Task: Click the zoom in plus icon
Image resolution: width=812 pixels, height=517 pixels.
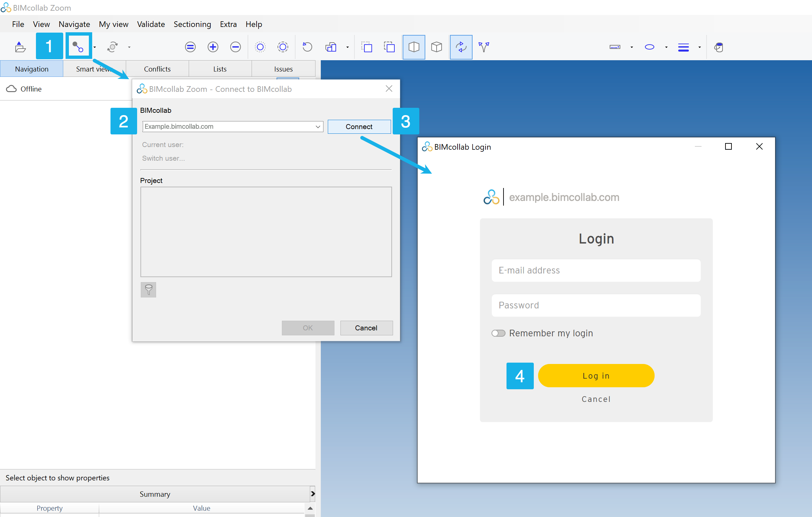Action: point(213,47)
